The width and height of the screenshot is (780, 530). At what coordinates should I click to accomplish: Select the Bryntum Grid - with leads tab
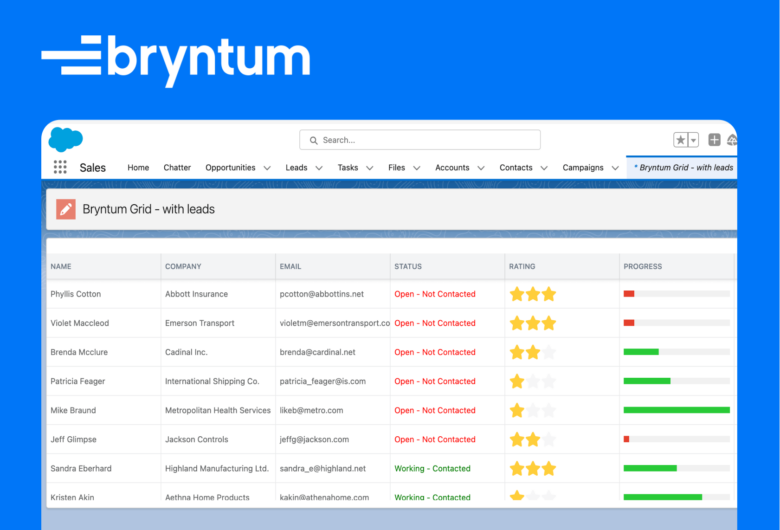tap(683, 168)
